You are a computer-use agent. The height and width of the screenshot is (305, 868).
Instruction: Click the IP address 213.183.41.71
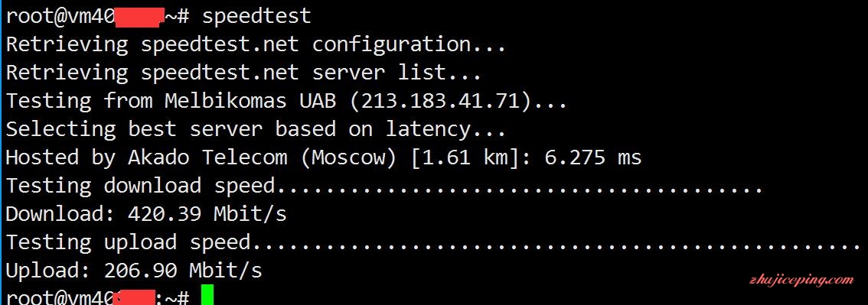click(x=441, y=101)
